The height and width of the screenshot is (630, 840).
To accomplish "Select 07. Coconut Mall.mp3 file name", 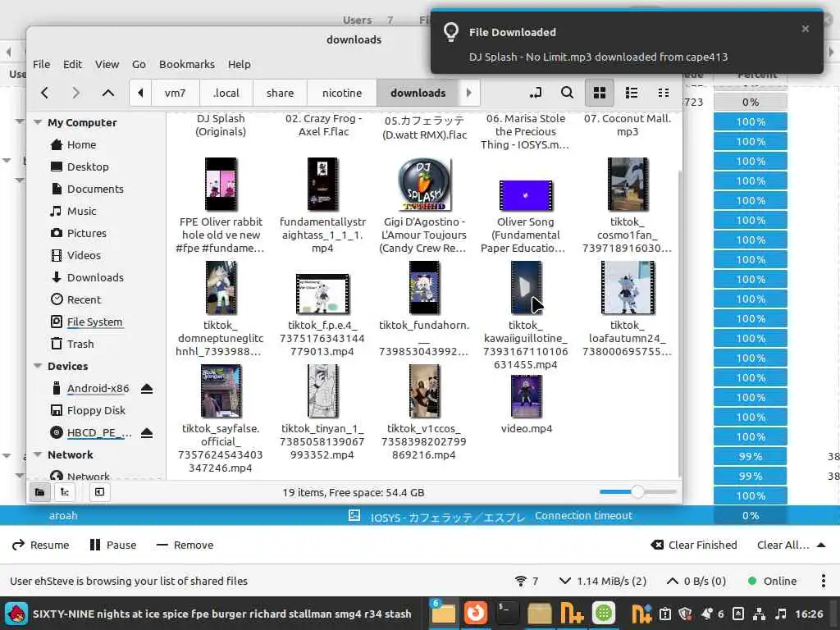I will [628, 125].
